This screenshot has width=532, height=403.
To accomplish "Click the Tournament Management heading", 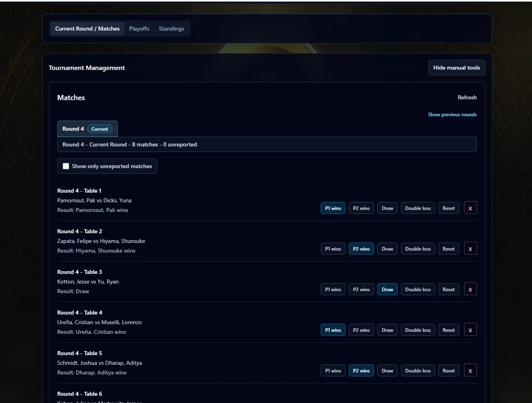I will (87, 68).
